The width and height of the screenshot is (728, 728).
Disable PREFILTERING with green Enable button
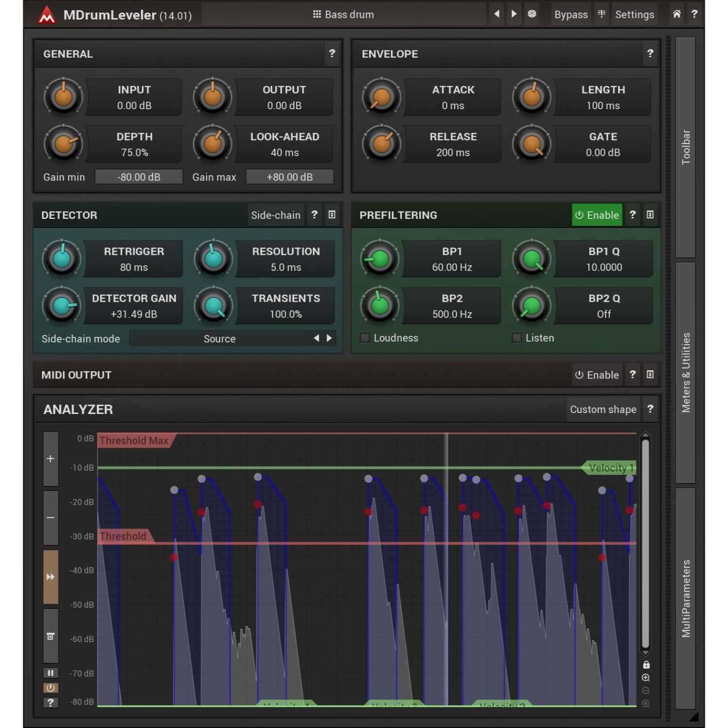click(597, 215)
